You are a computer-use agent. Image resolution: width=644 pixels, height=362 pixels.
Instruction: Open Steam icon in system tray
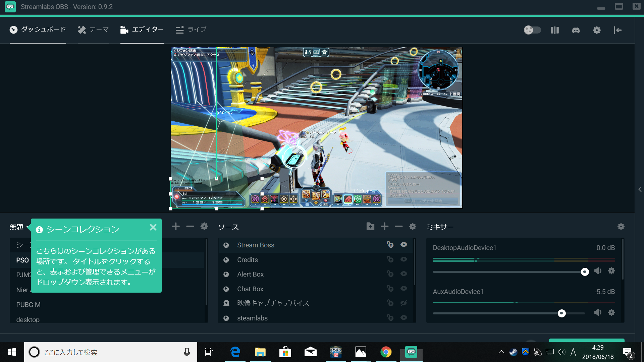pos(513,352)
